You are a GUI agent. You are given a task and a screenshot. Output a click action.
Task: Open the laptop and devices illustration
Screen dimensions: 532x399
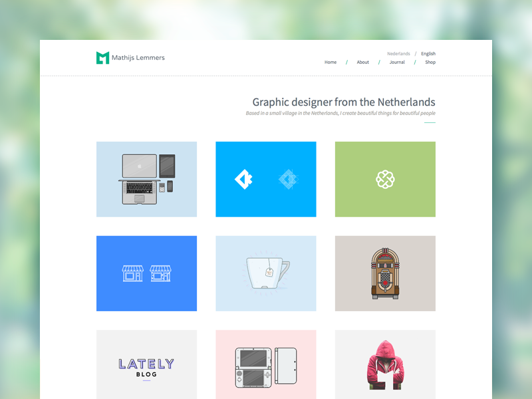[146, 179]
